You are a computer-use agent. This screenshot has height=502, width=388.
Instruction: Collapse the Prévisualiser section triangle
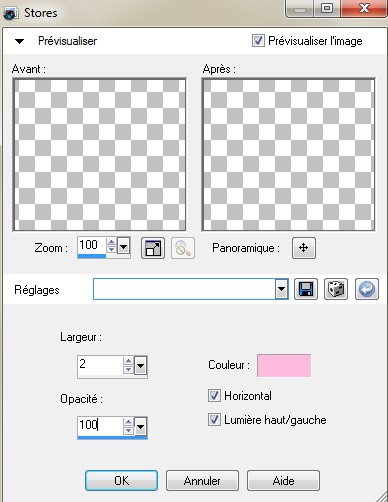click(x=20, y=41)
